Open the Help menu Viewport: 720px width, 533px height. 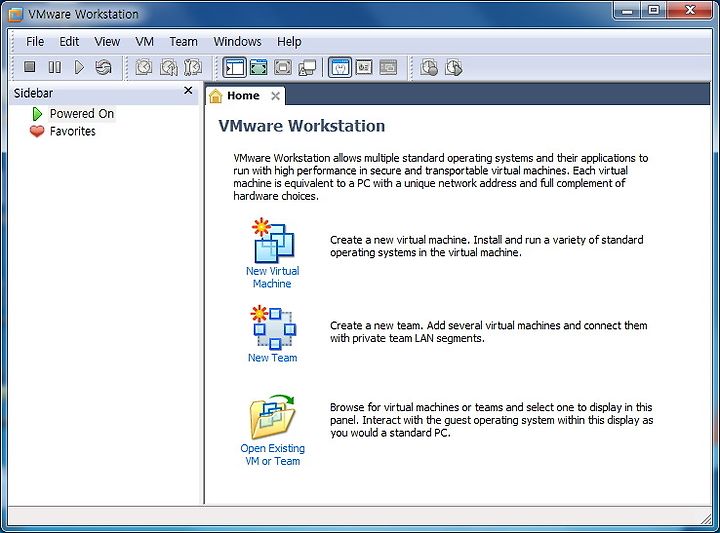289,42
